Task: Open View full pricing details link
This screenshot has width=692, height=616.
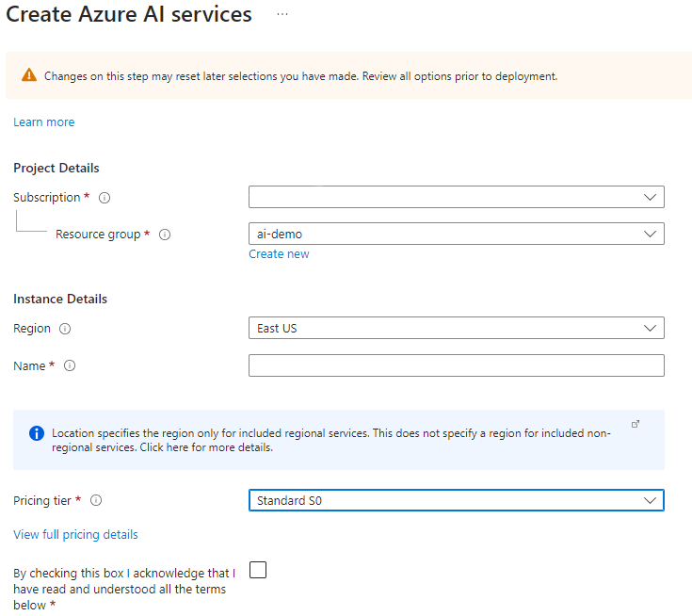Action: point(75,535)
